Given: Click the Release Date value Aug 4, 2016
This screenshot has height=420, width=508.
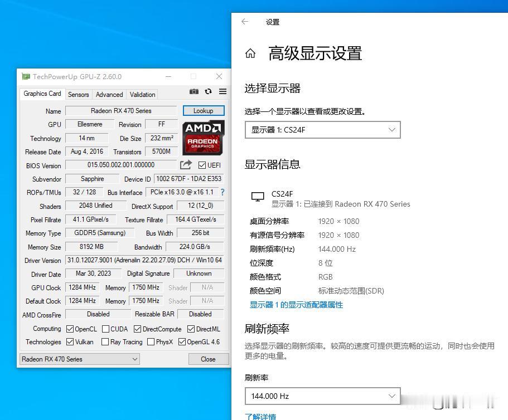Looking at the screenshot, I should (87, 152).
